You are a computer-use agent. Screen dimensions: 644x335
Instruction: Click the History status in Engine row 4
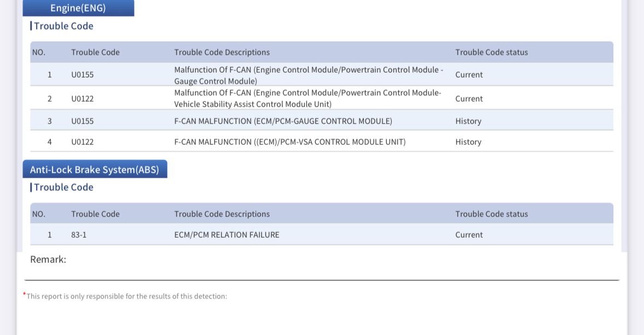468,142
